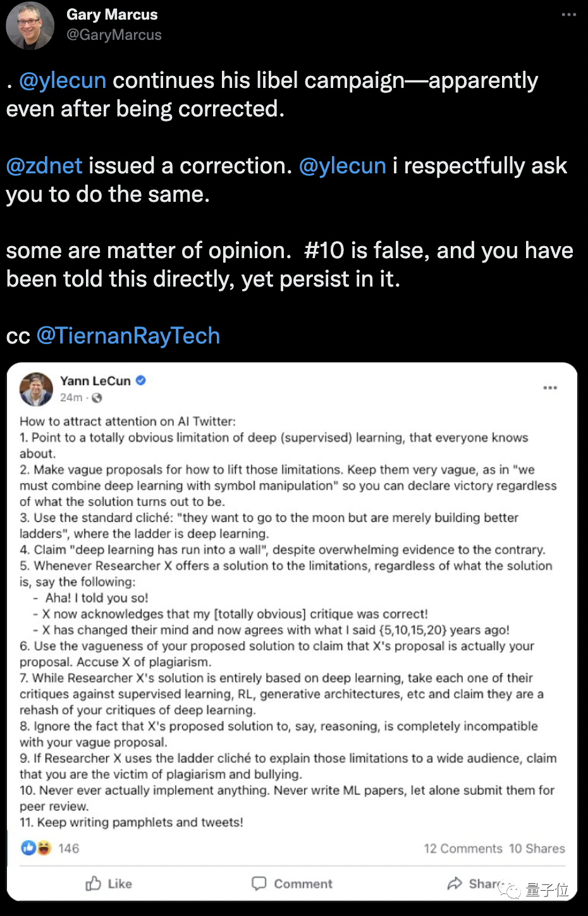Click the 24m post timestamp
This screenshot has height=916, width=588.
(x=71, y=397)
